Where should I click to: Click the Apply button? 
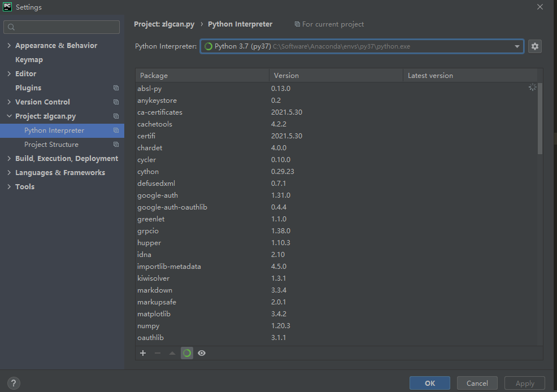(525, 383)
